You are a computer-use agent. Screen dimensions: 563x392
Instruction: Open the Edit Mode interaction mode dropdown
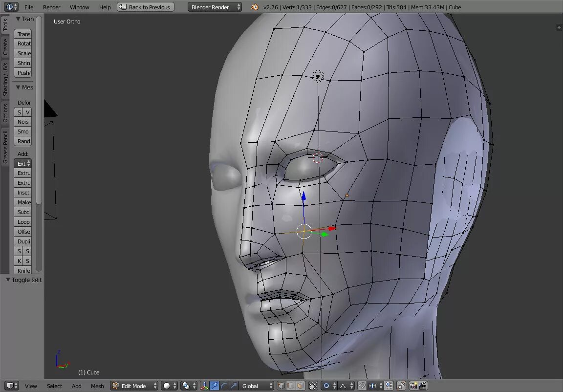pos(134,386)
